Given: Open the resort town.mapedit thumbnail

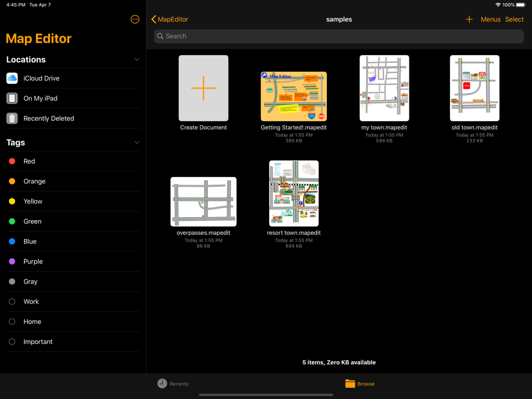Looking at the screenshot, I should 294,193.
